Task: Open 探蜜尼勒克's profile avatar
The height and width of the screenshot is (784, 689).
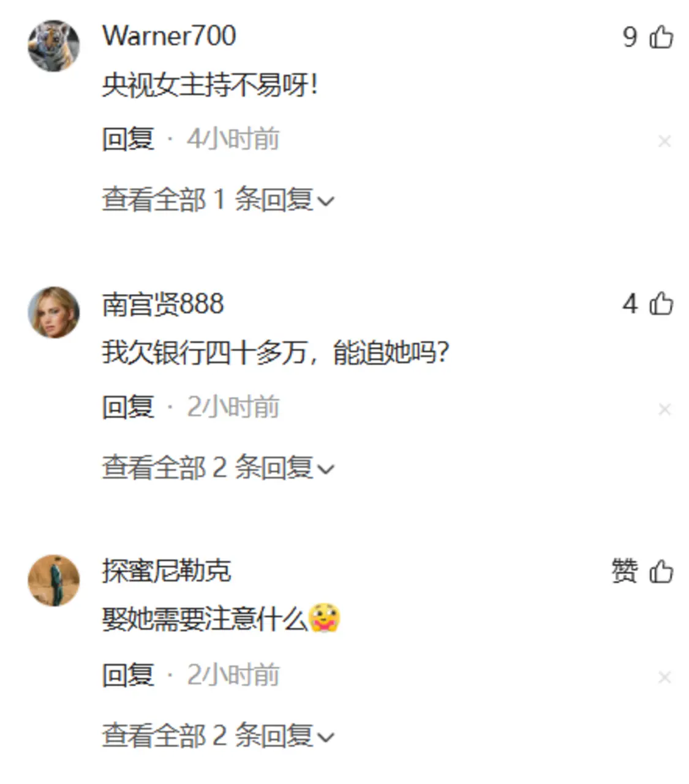Action: coord(54,580)
